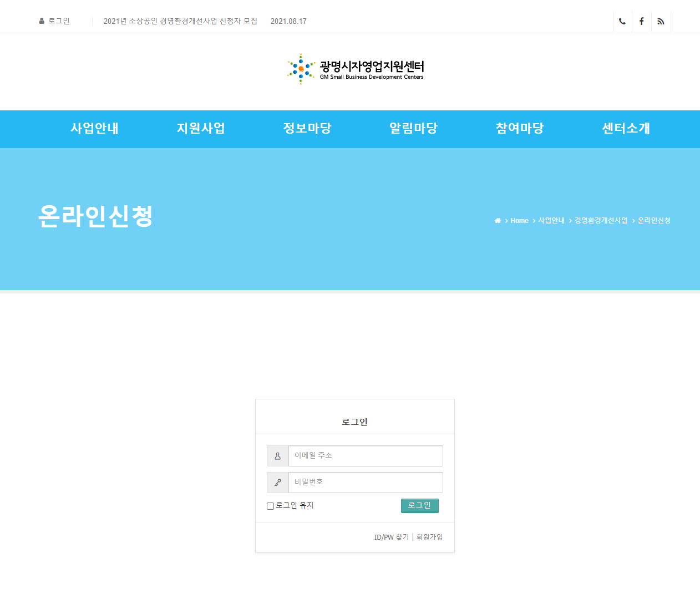Select the 참여마당 menu item

(x=519, y=128)
